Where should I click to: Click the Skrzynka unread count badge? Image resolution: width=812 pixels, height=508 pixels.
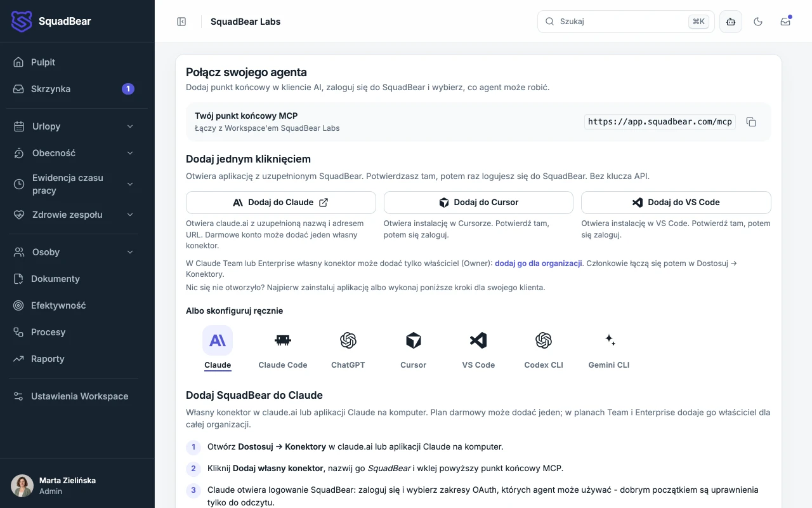tap(128, 89)
